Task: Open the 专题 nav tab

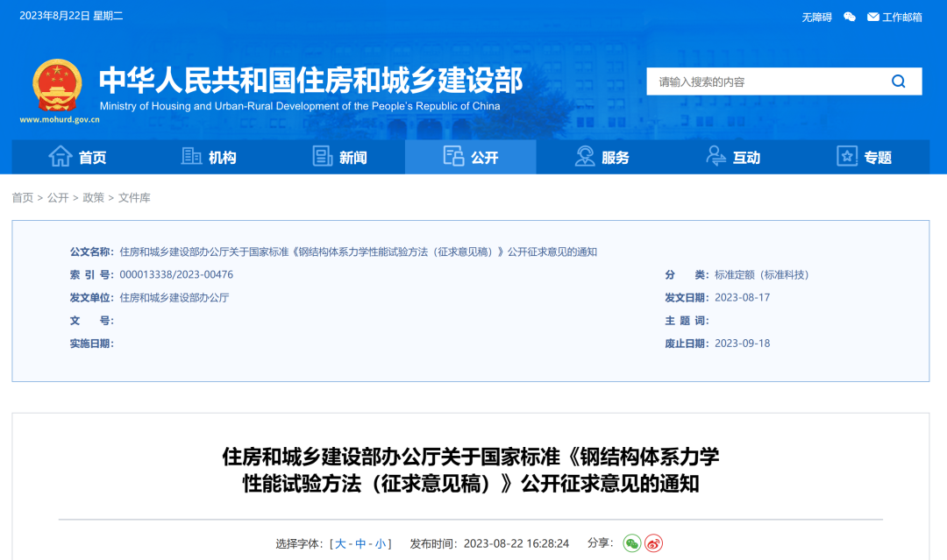Action: pos(864,157)
